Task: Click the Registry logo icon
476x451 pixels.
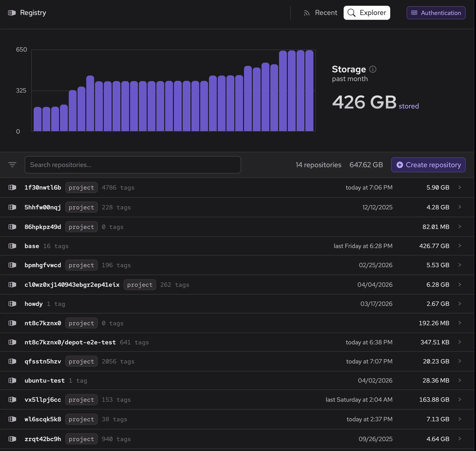Action: [12, 12]
